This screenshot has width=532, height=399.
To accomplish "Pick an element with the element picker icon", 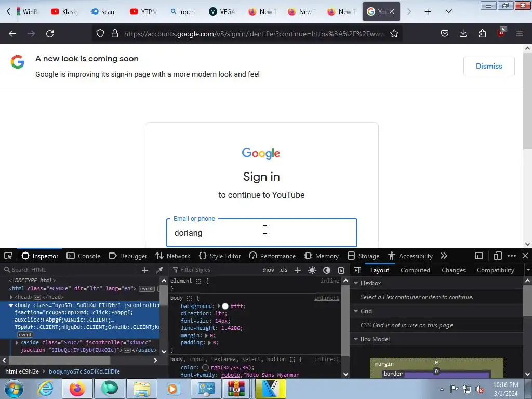I will pyautogui.click(x=8, y=256).
